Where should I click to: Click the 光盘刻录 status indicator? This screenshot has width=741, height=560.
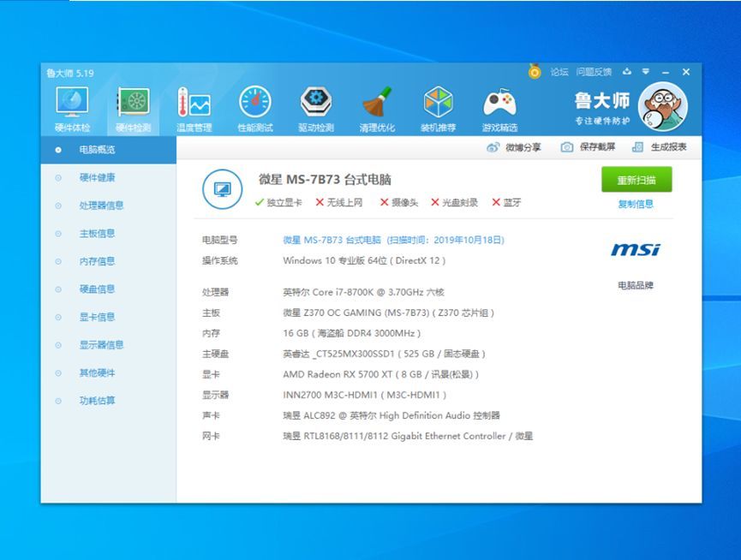[x=455, y=203]
